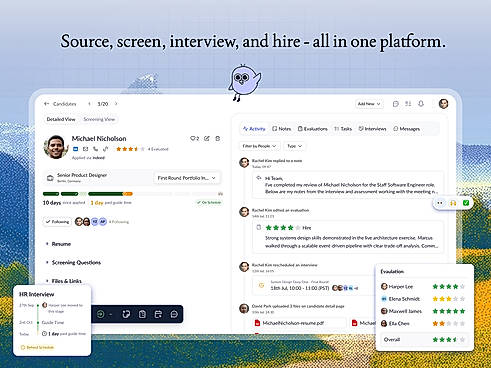Select Maxwell James's evaluation row
The image size is (491, 368).
(x=423, y=311)
